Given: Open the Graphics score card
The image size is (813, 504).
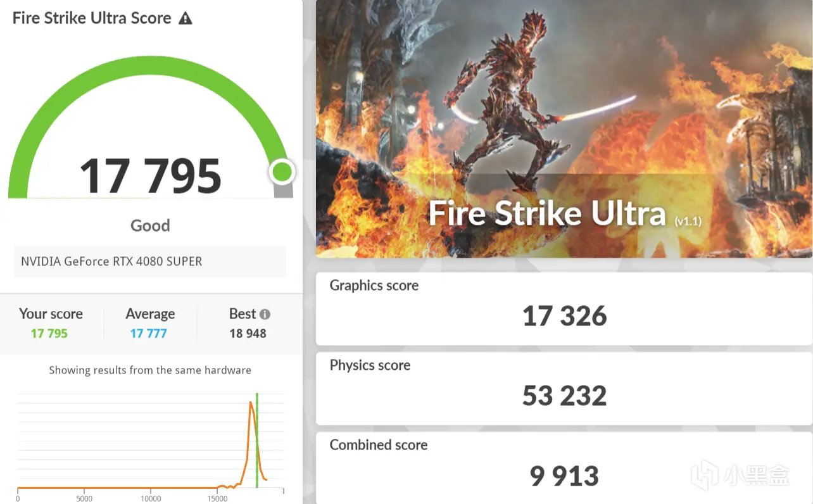Looking at the screenshot, I should click(564, 308).
